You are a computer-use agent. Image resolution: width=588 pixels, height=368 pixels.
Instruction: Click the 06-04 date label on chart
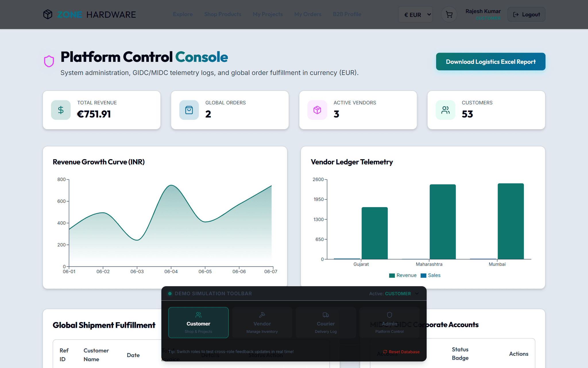[171, 271]
